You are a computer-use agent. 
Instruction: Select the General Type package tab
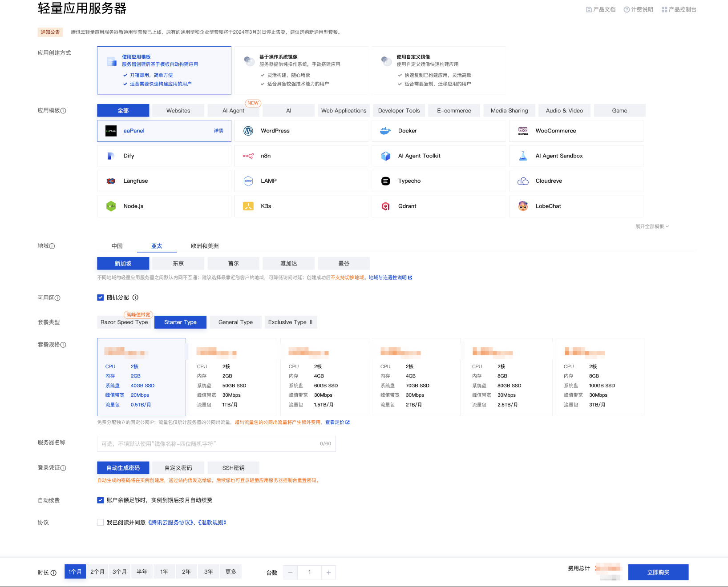[236, 322]
